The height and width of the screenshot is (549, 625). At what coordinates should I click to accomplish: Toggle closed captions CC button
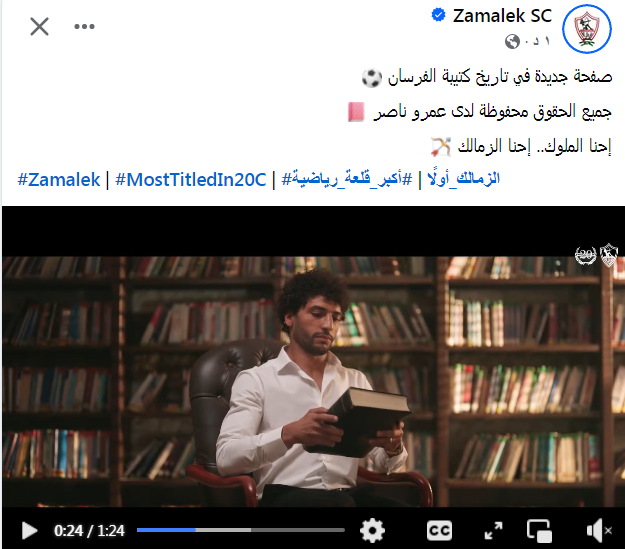coord(439,531)
